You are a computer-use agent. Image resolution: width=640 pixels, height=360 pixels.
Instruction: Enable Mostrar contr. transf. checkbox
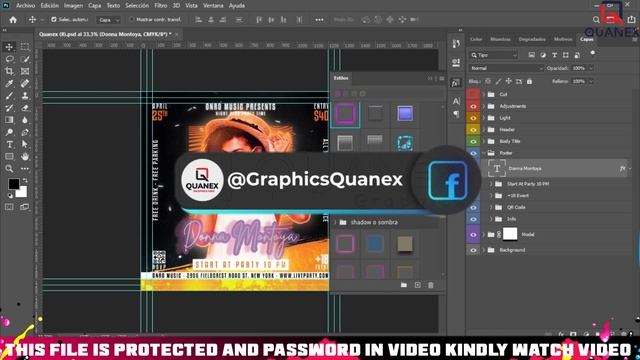point(131,19)
